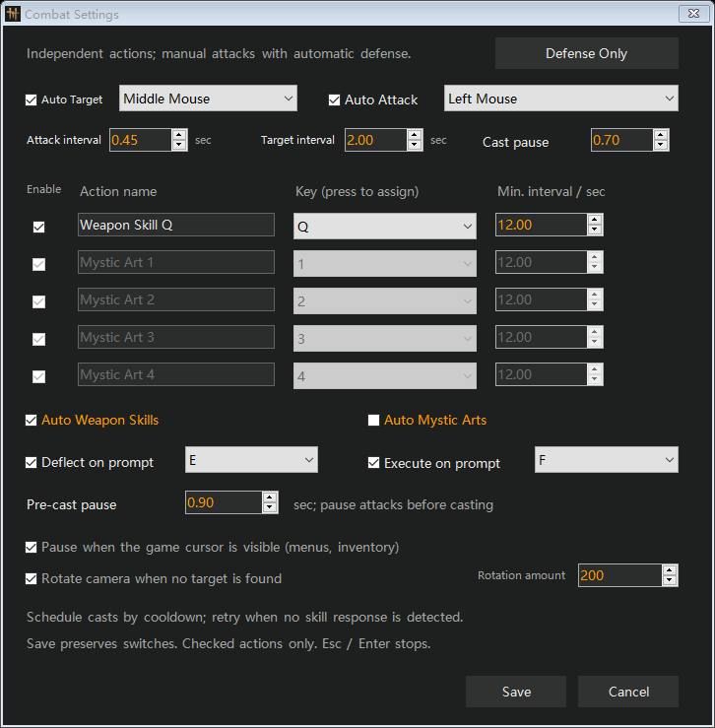Click the Pre-cast pause value field

tap(224, 502)
